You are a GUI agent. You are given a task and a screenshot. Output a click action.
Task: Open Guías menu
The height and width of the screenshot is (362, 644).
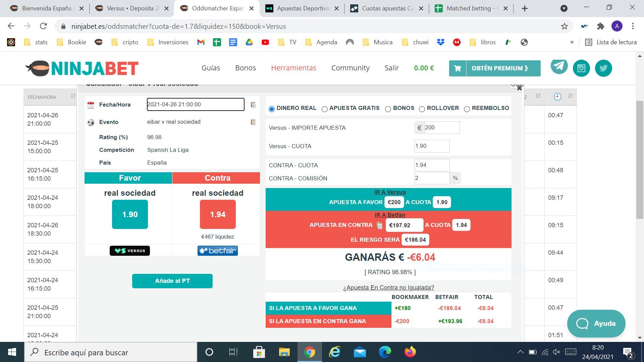(211, 68)
